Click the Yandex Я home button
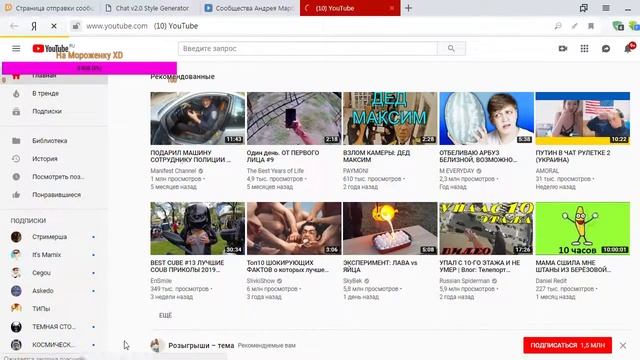 [34, 26]
